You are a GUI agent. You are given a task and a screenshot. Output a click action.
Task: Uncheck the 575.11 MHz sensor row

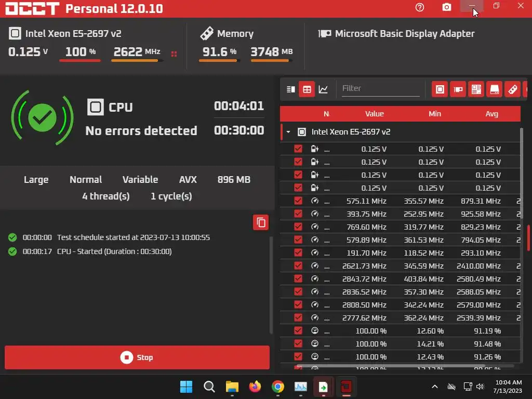click(298, 201)
